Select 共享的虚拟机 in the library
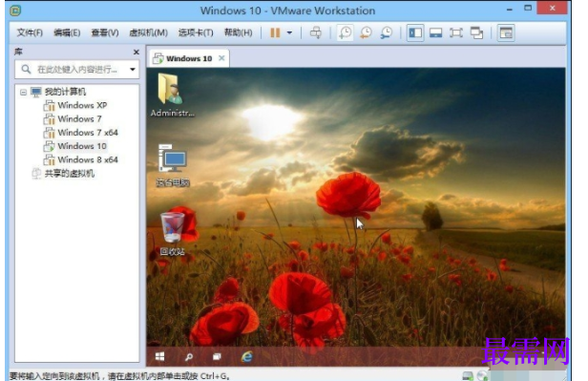 click(x=69, y=173)
